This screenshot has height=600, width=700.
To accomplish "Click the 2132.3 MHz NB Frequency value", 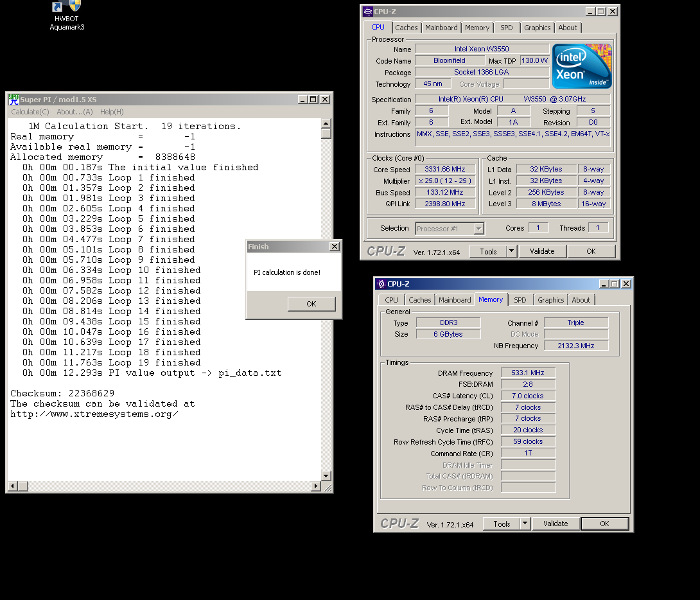I will (576, 346).
